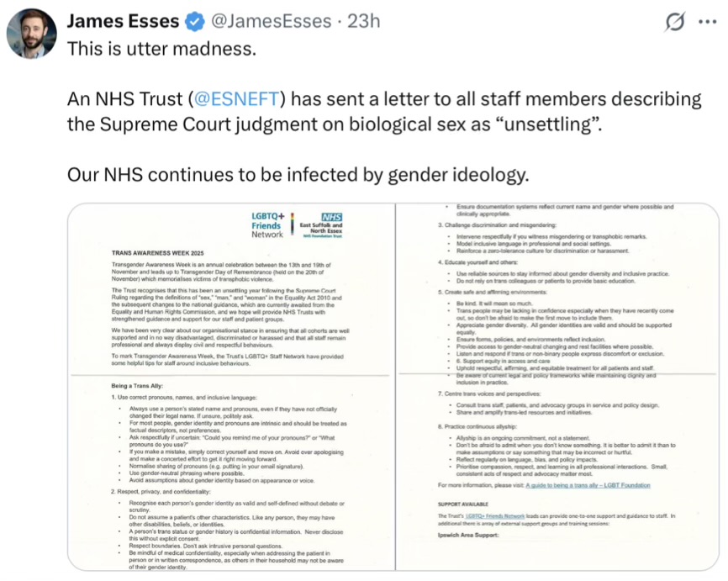Image resolution: width=728 pixels, height=581 pixels.
Task: Click the TRANS AWARENESS WEEK 2025 heading
Action: click(x=157, y=251)
